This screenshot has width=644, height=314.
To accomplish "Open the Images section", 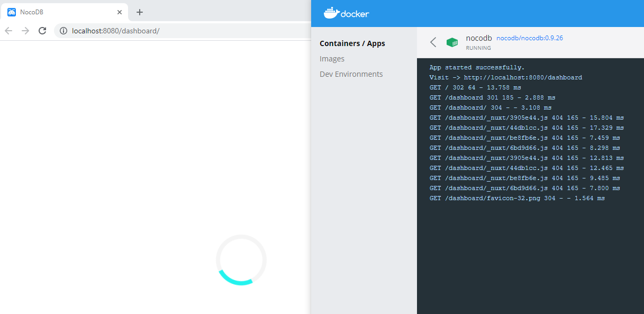I will 332,58.
